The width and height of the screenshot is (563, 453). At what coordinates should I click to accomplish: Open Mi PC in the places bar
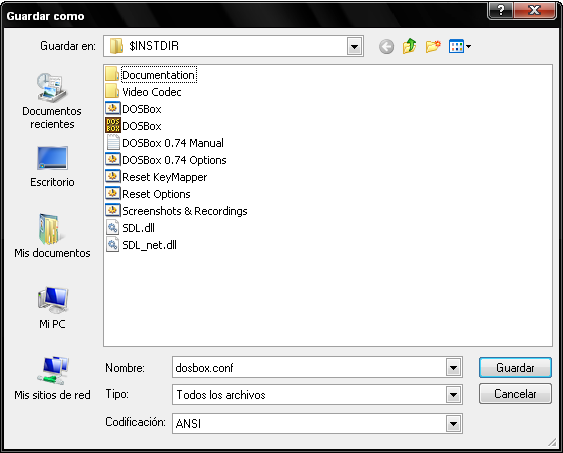click(52, 308)
